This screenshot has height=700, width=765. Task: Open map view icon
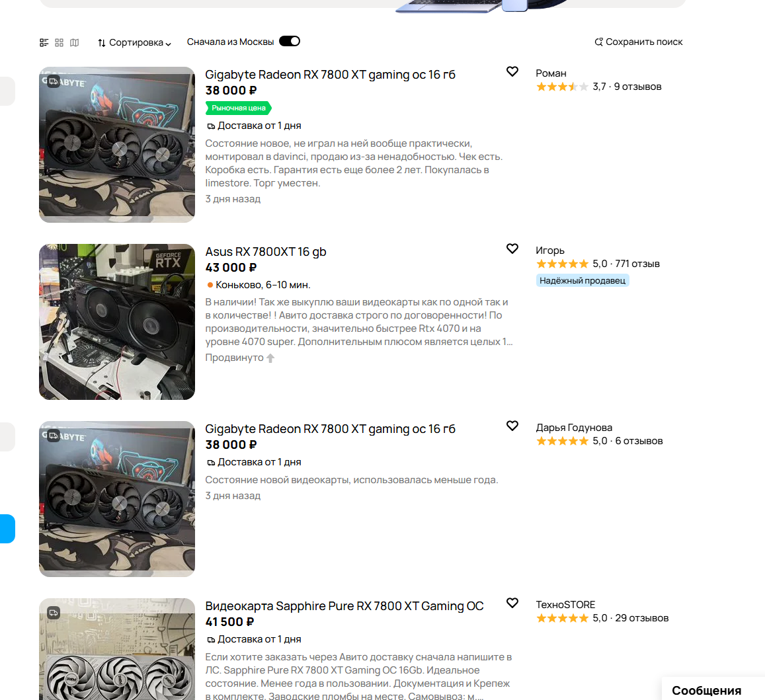[74, 42]
